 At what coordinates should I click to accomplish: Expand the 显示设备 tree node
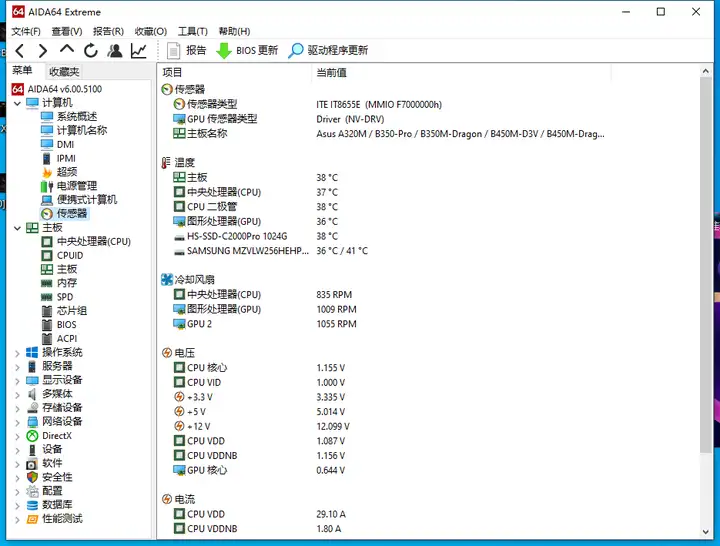(17, 381)
